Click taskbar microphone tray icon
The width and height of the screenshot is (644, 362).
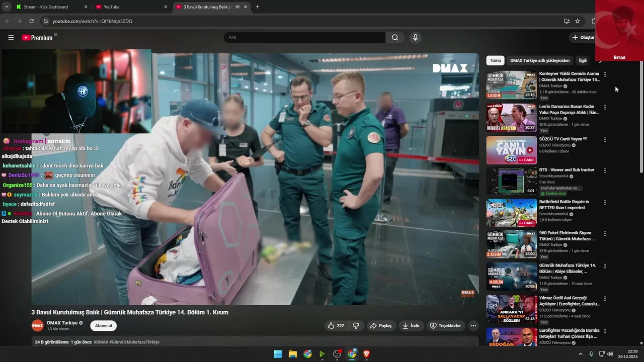(591, 354)
